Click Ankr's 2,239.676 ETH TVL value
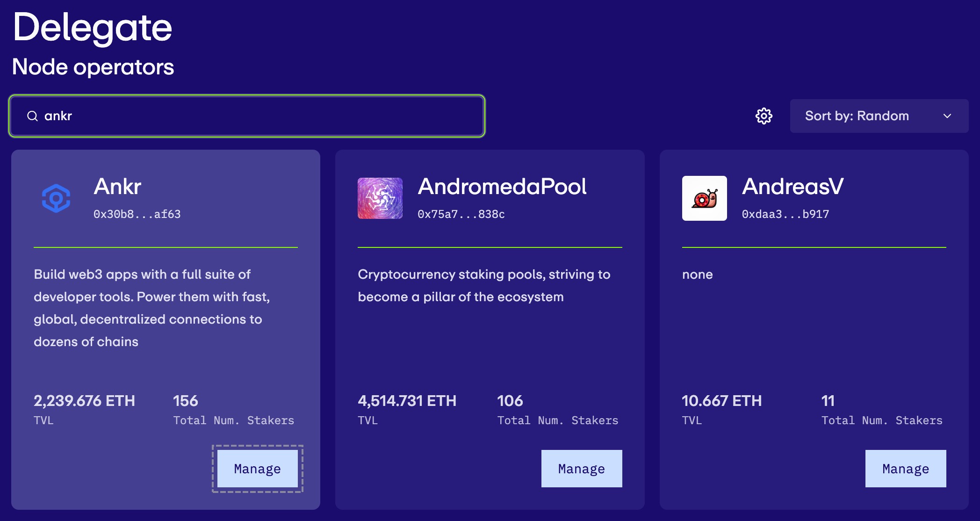Viewport: 980px width, 521px height. [84, 401]
